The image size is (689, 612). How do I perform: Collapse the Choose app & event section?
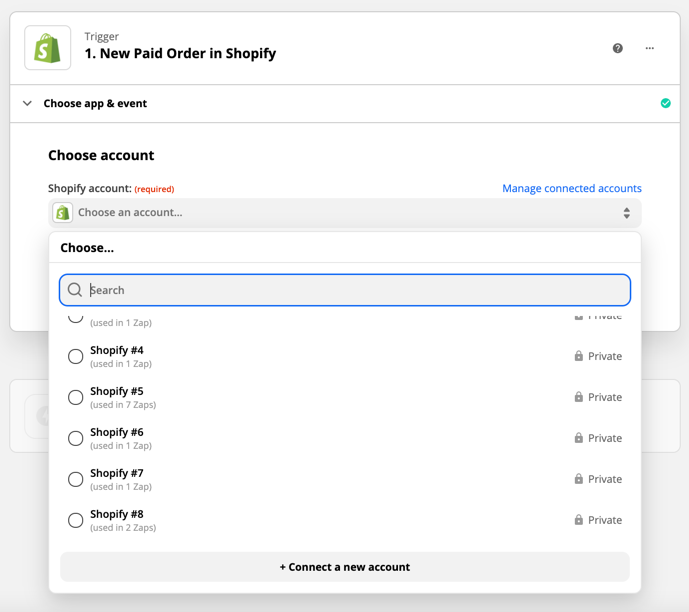tap(27, 103)
